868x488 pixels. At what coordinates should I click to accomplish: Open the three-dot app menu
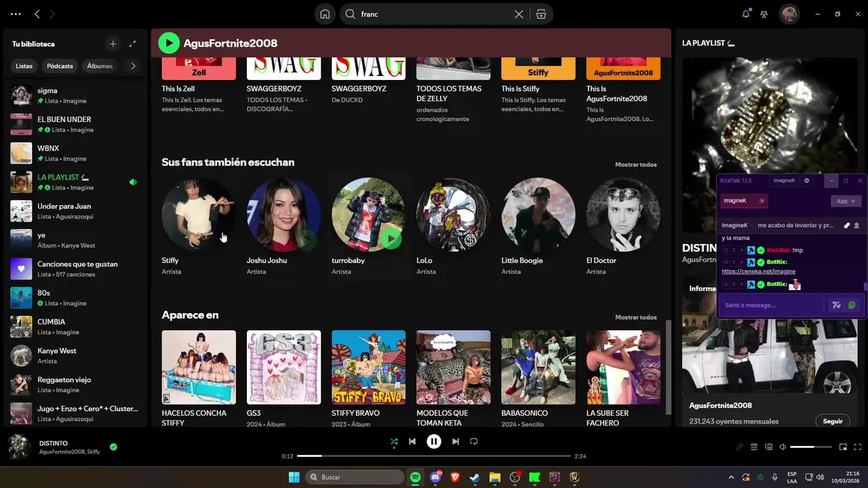click(x=16, y=14)
